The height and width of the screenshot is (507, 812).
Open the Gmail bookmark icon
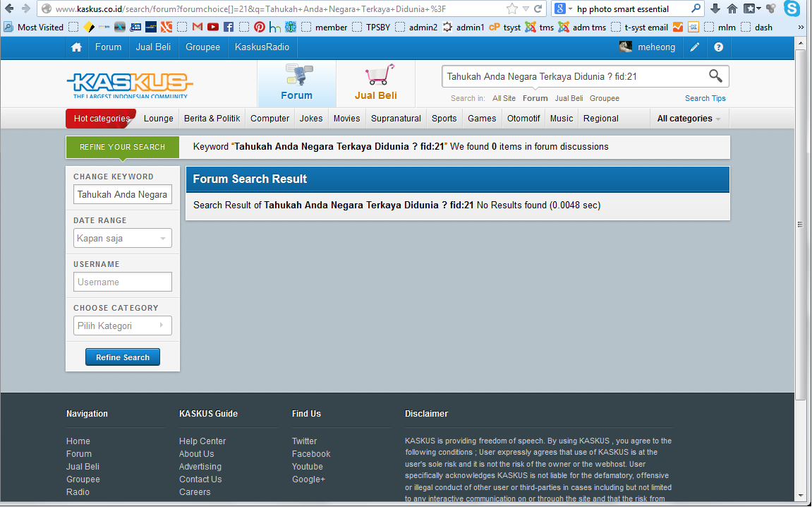[198, 27]
